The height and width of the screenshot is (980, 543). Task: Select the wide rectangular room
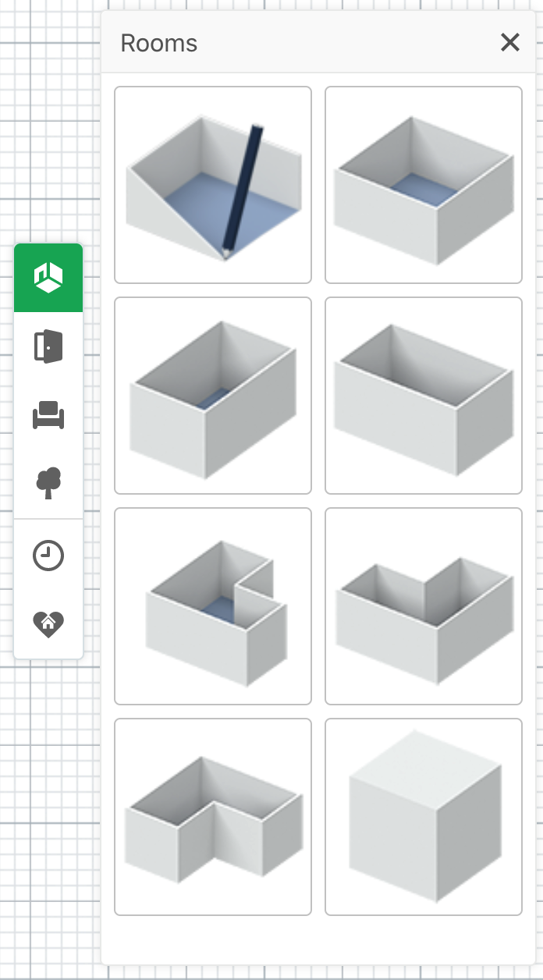click(x=424, y=396)
